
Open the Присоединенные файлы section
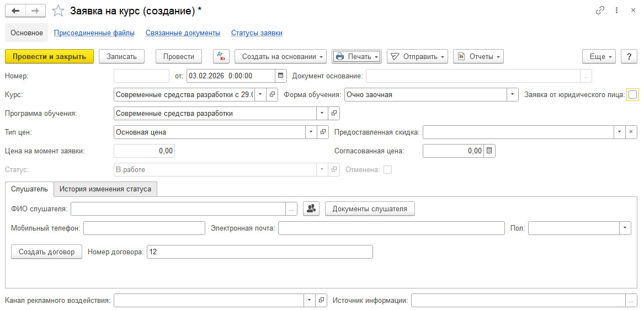point(94,33)
